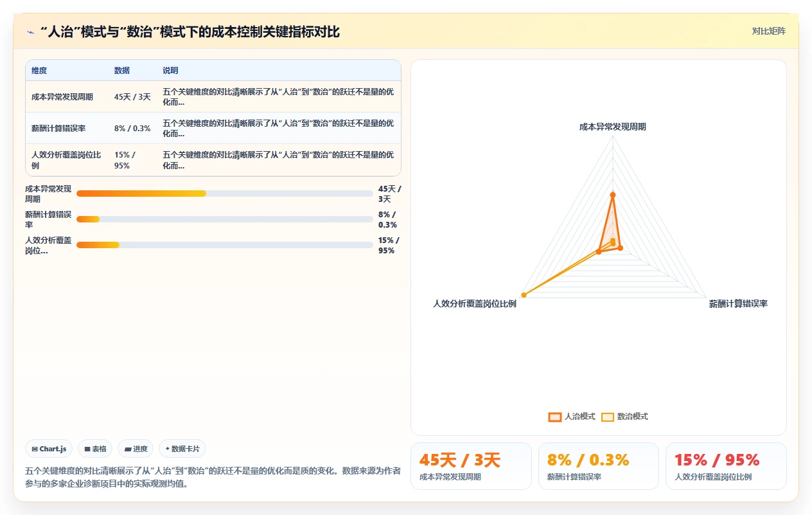
Task: Click the 8% / 0.3% table cell
Action: 132,128
